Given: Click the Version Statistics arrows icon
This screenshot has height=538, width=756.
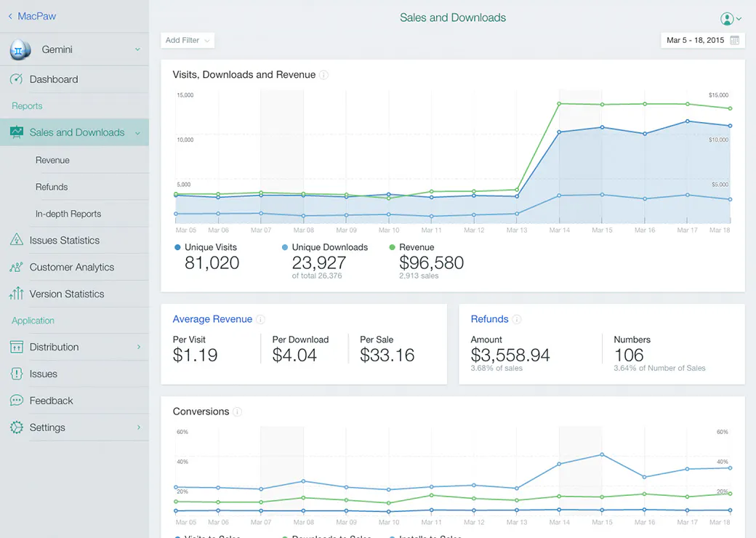Looking at the screenshot, I should tap(17, 293).
